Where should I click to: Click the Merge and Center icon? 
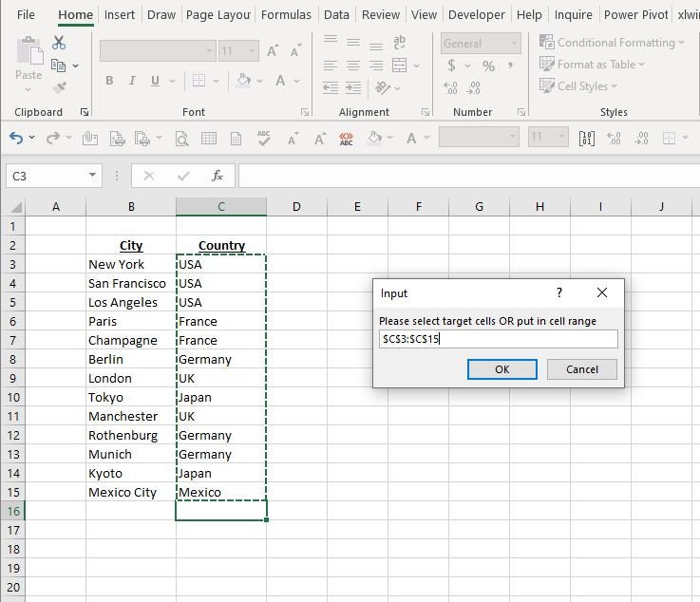[x=399, y=66]
